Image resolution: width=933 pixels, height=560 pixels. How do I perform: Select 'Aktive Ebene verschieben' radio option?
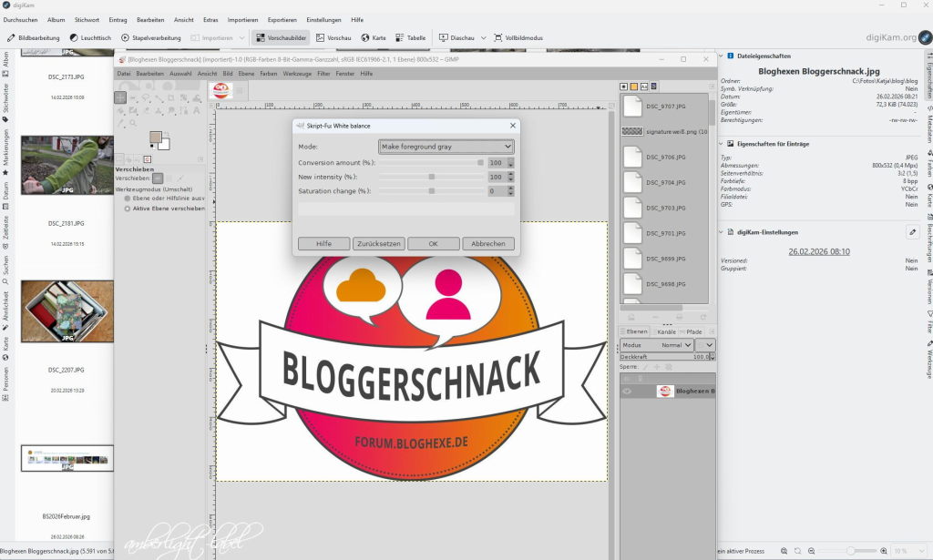128,209
